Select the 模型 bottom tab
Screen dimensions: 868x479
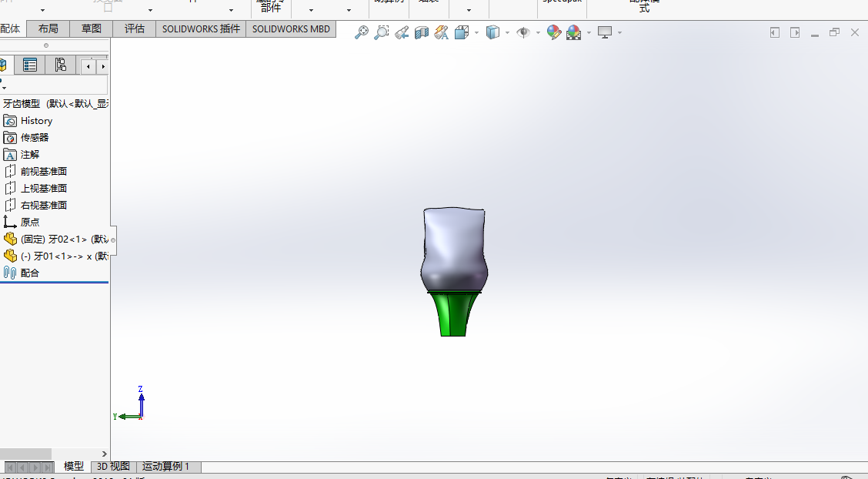74,466
